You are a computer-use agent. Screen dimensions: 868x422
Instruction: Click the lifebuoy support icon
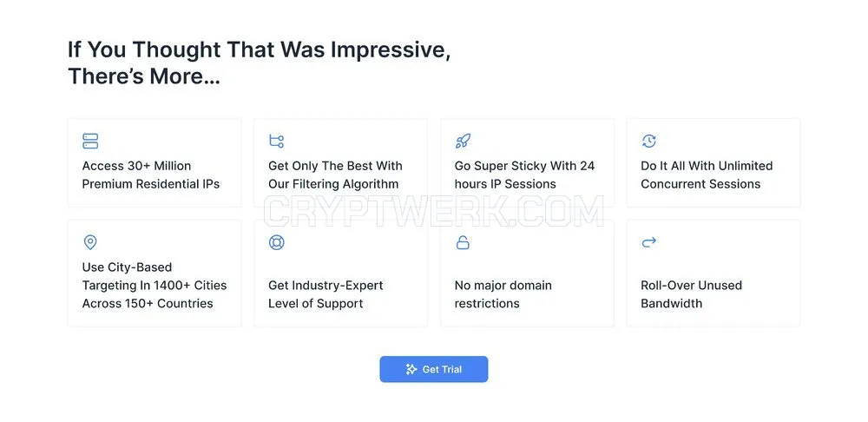pos(276,242)
